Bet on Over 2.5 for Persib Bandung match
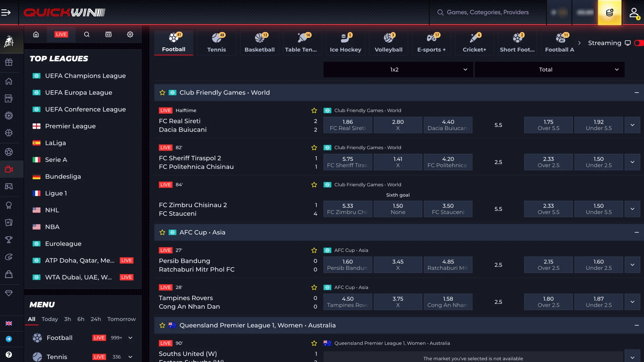Image resolution: width=644 pixels, height=362 pixels. tap(548, 265)
